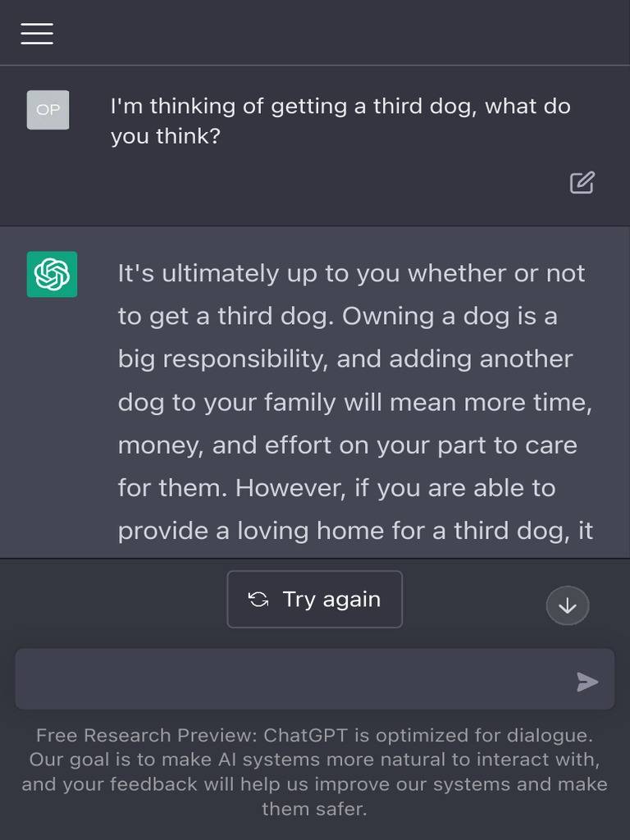Jump to bottom with the down arrow
The image size is (630, 840).
[x=567, y=606]
